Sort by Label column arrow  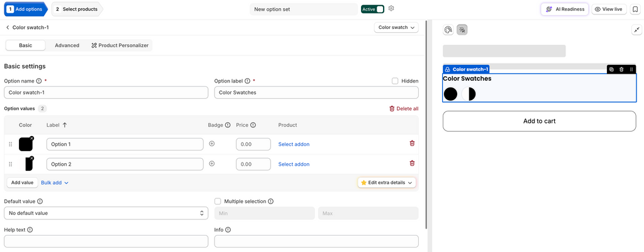tap(65, 125)
